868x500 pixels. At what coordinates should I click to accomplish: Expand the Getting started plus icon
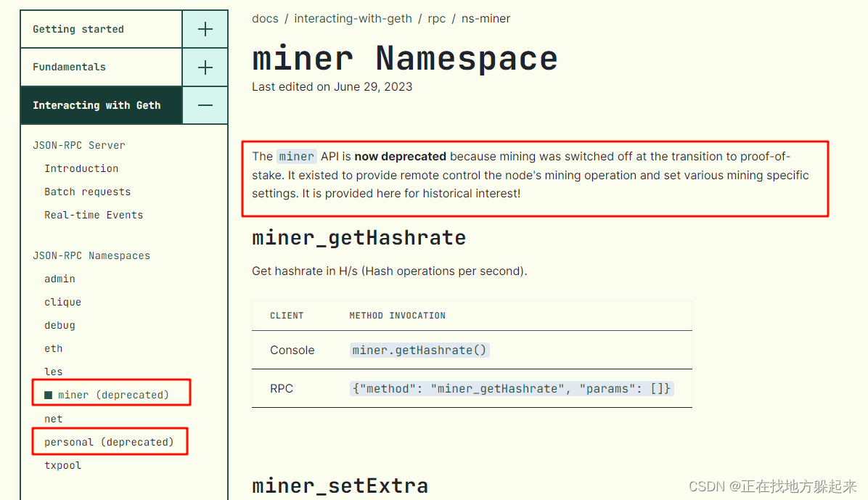pyautogui.click(x=205, y=29)
